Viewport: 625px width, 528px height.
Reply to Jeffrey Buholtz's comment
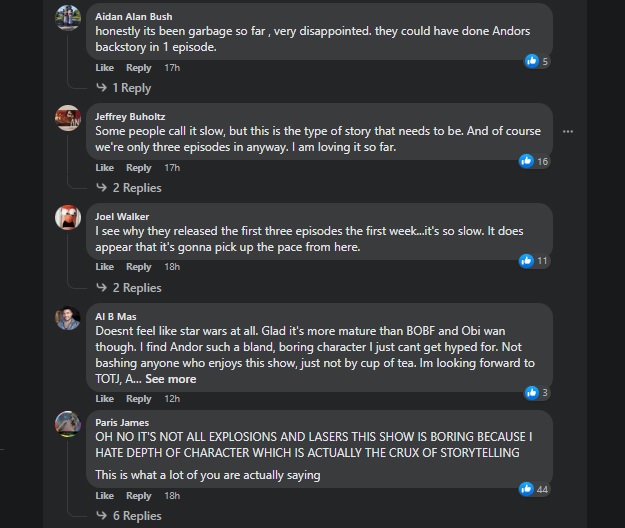(138, 168)
